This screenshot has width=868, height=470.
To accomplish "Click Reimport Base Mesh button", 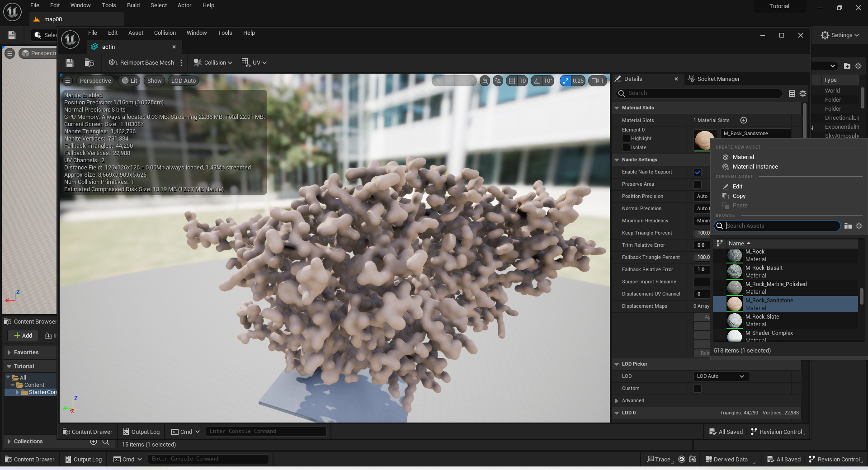I will (142, 63).
